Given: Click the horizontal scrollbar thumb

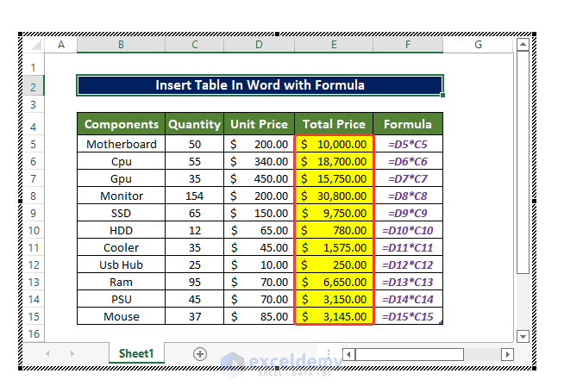Looking at the screenshot, I should [x=410, y=354].
